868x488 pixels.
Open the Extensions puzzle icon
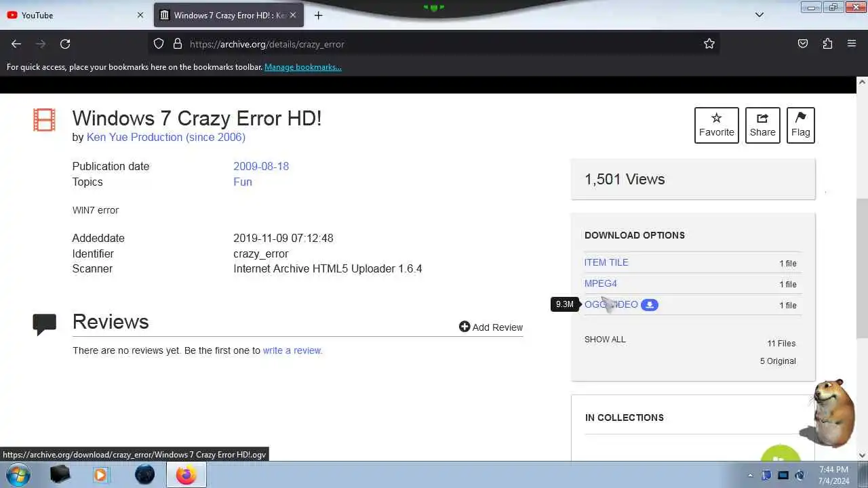(827, 44)
